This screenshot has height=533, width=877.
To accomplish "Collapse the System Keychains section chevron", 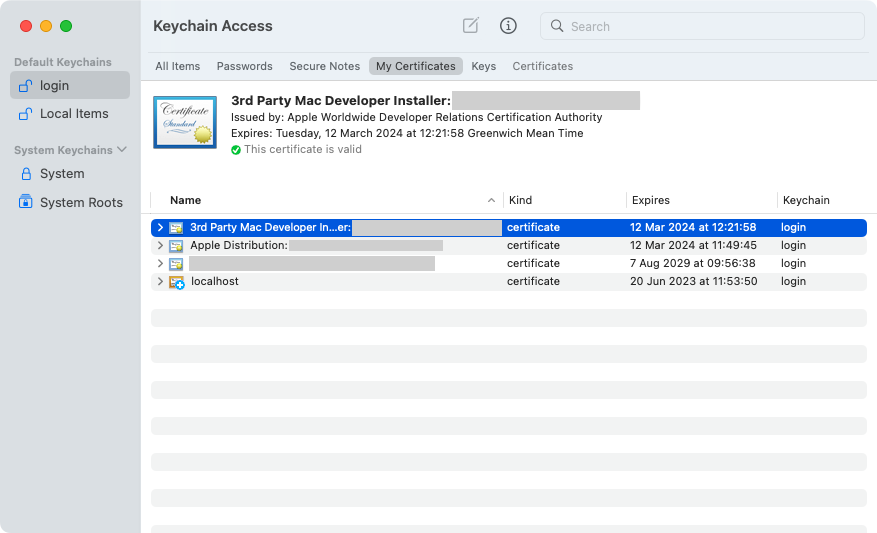I will [x=122, y=149].
